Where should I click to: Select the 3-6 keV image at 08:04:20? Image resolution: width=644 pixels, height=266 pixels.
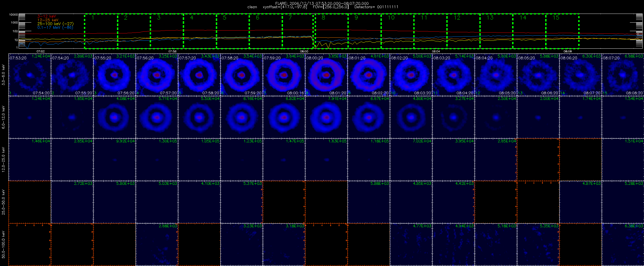(496, 75)
